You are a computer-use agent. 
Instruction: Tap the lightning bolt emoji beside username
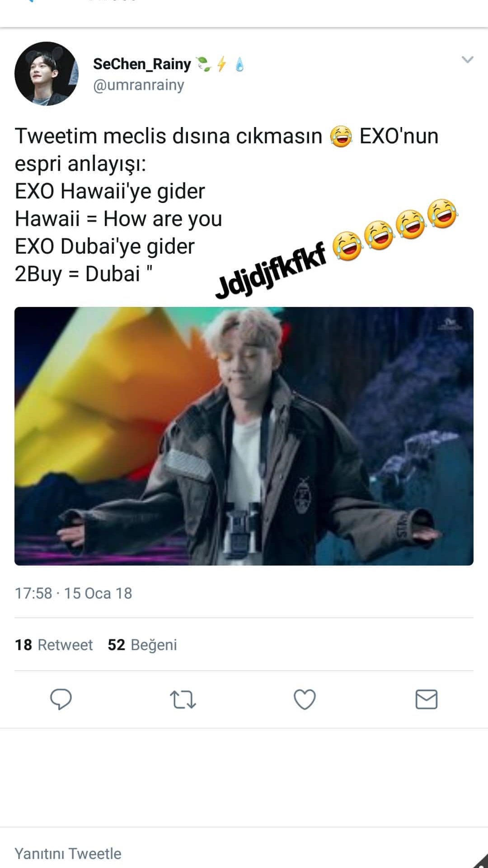pos(221,64)
